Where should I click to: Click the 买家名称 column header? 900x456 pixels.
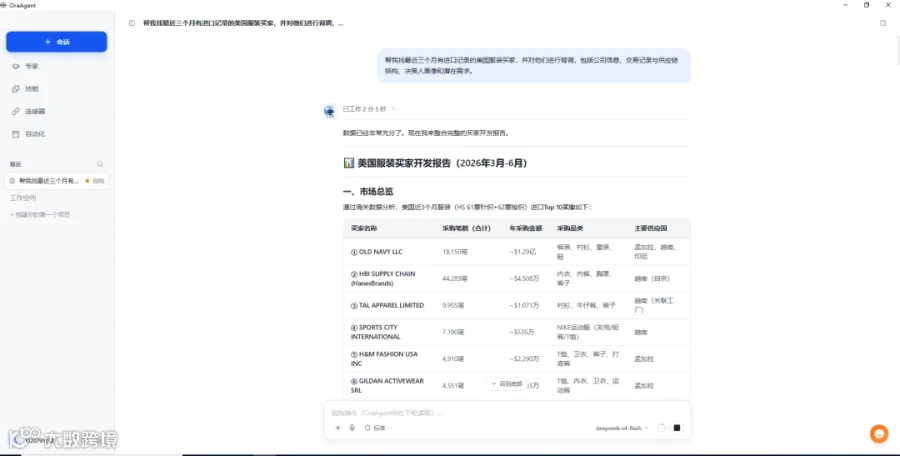click(x=364, y=229)
